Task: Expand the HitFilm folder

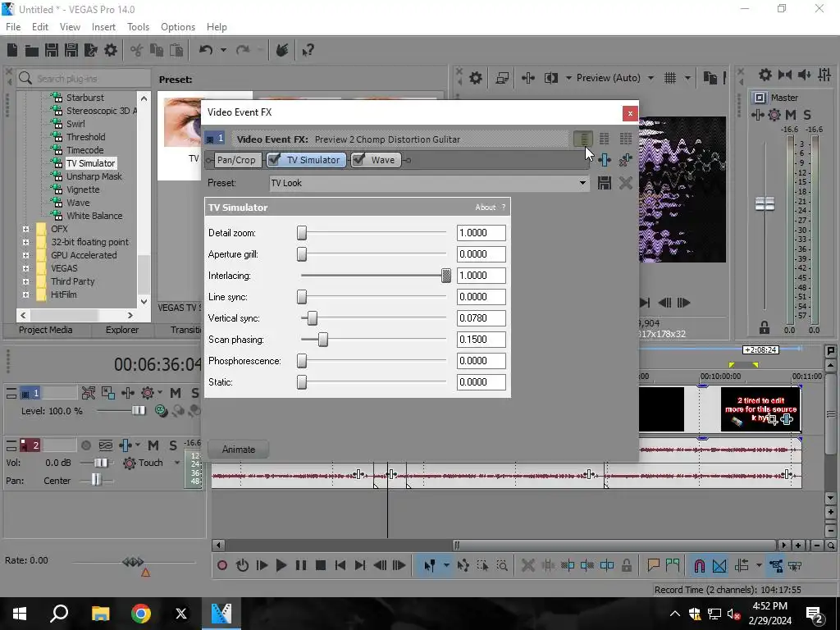Action: pyautogui.click(x=25, y=294)
